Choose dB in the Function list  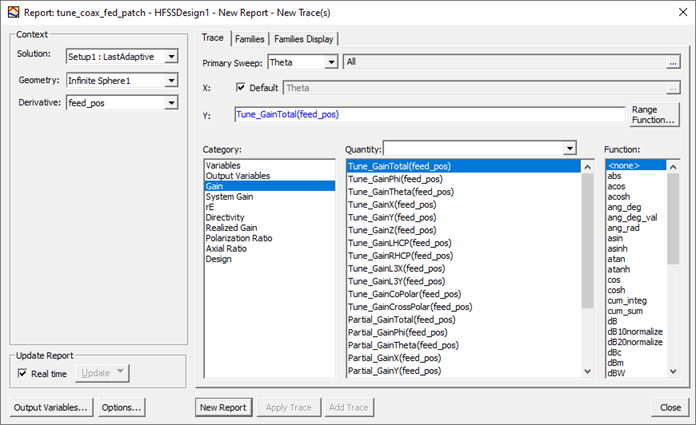[613, 320]
